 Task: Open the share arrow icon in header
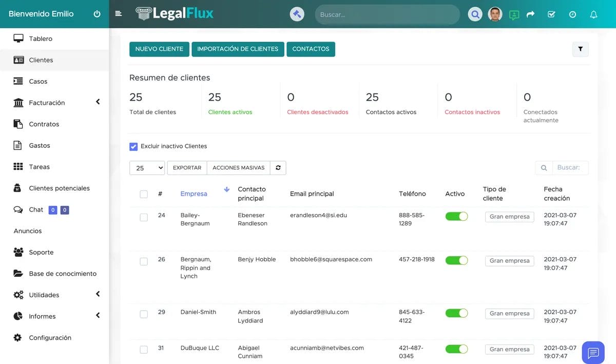pyautogui.click(x=530, y=14)
